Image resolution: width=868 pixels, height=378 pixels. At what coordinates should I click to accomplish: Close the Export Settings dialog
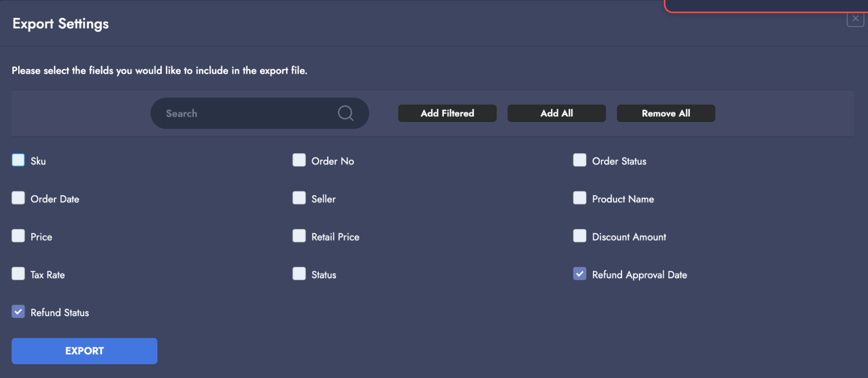pos(855,19)
